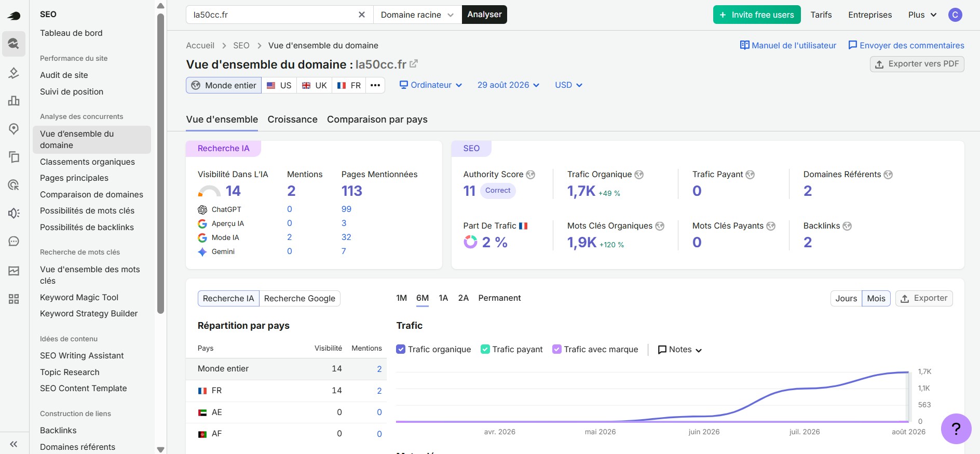Click the Analyser button
The height and width of the screenshot is (454, 980).
click(484, 15)
